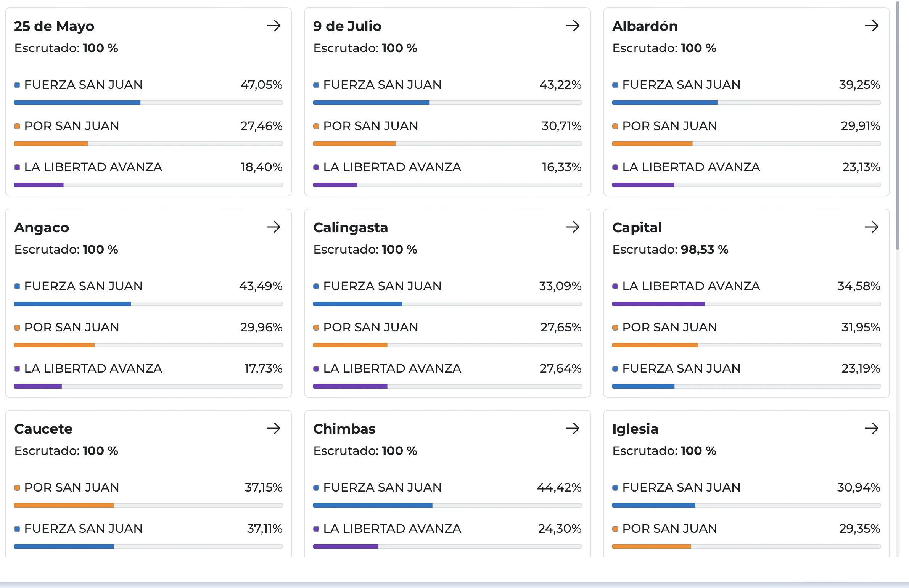This screenshot has width=909, height=588.
Task: Click the Chimbas arrow icon
Action: pyautogui.click(x=572, y=428)
